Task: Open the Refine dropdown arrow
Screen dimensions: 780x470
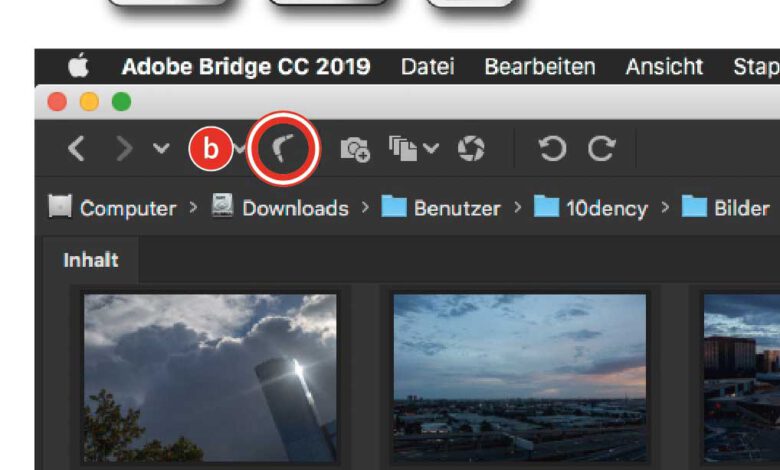Action: (431, 148)
